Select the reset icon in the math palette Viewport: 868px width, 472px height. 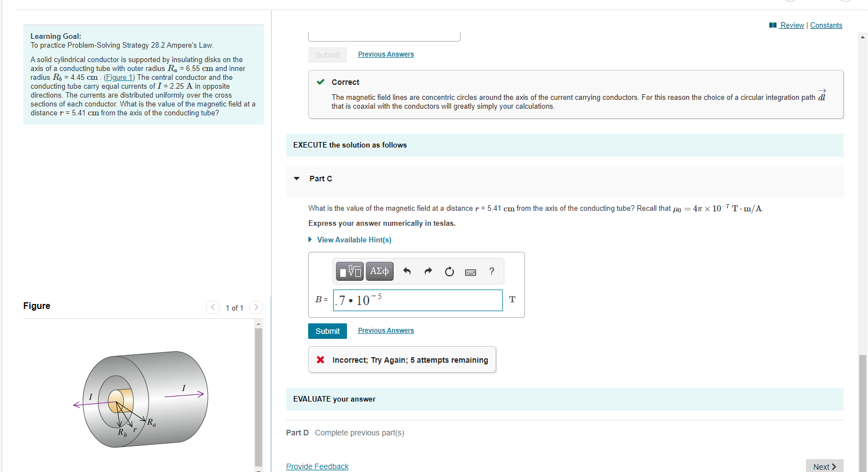coord(449,271)
